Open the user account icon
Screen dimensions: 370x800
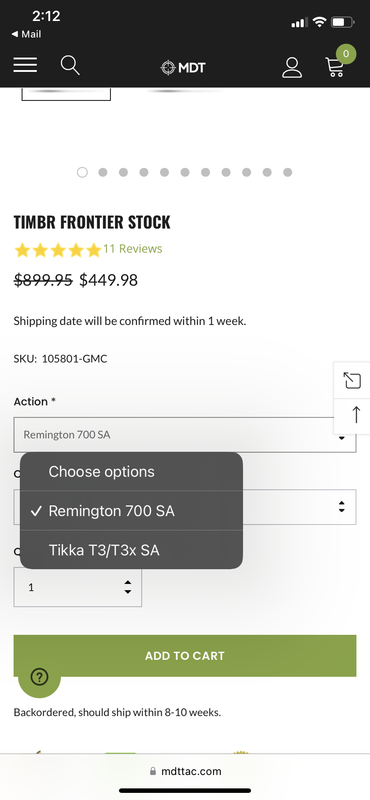(292, 67)
